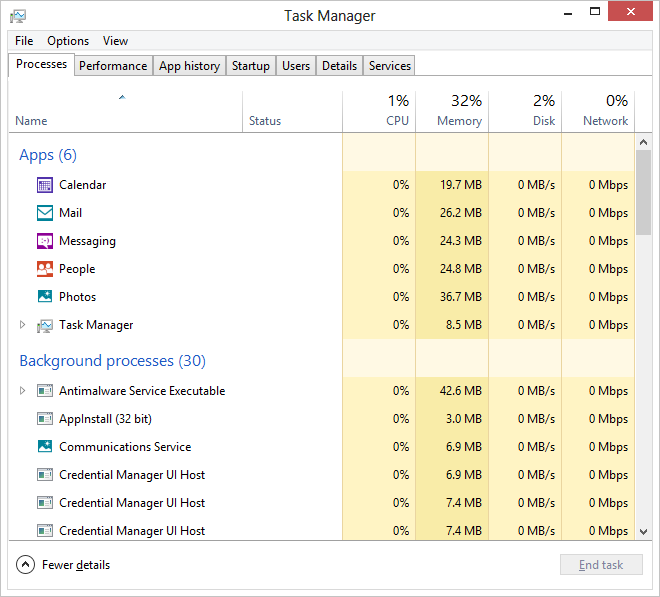Sort by the CPU column header

[379, 112]
